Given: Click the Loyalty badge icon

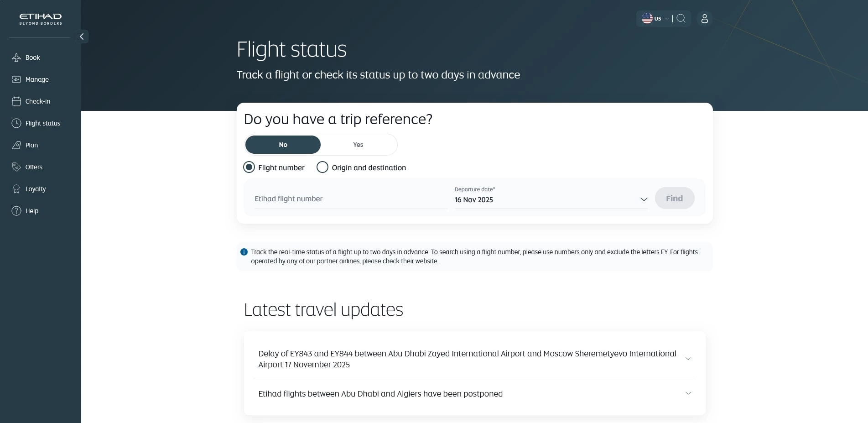Looking at the screenshot, I should click(x=16, y=189).
